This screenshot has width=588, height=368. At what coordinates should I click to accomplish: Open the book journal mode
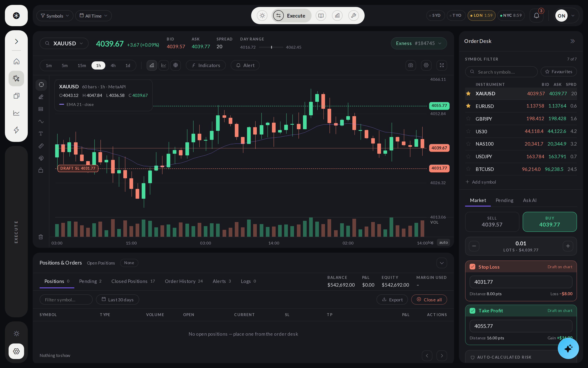coord(321,16)
